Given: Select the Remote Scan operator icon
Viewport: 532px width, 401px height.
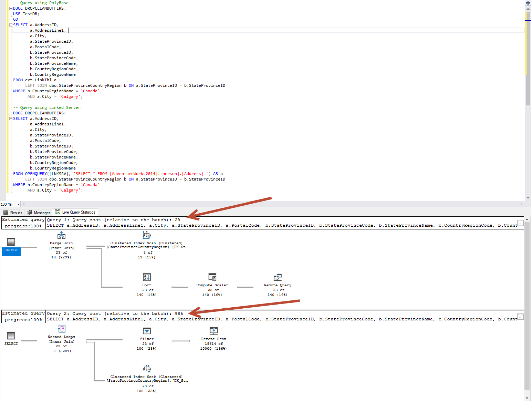Looking at the screenshot, I should [213, 331].
